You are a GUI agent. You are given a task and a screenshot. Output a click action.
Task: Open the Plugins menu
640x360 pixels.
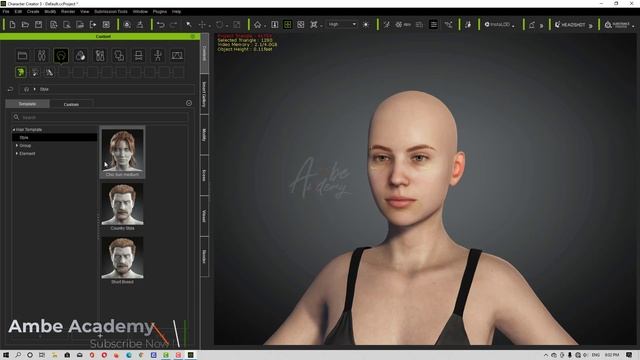160,11
